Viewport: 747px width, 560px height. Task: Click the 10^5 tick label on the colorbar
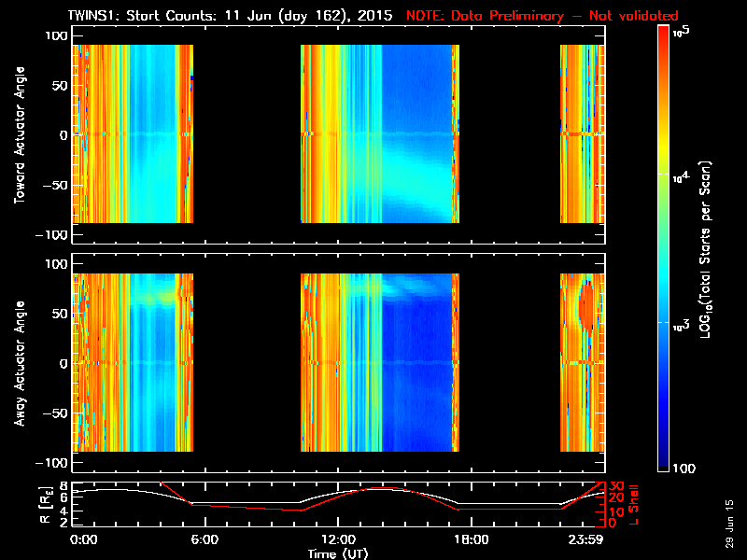tap(682, 32)
